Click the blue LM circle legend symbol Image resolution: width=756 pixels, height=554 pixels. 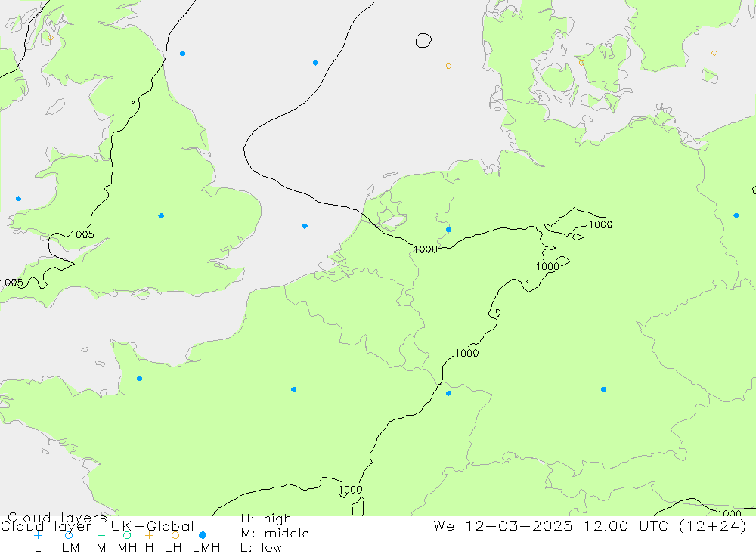(69, 535)
